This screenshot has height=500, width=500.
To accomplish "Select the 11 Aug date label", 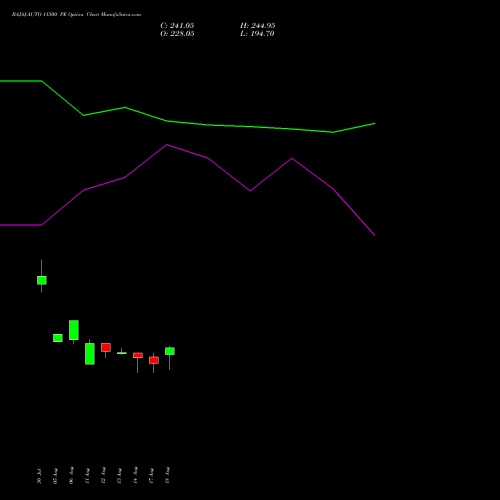I will (87, 476).
